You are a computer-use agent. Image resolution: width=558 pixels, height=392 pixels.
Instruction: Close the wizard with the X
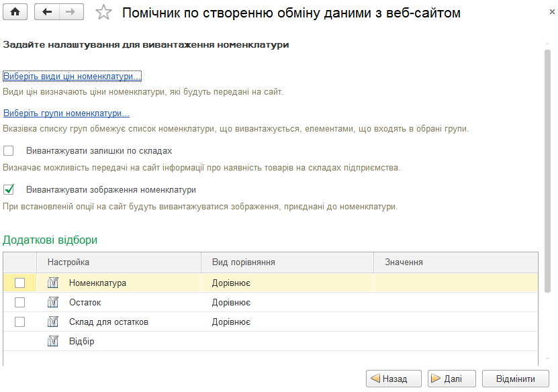click(x=552, y=12)
